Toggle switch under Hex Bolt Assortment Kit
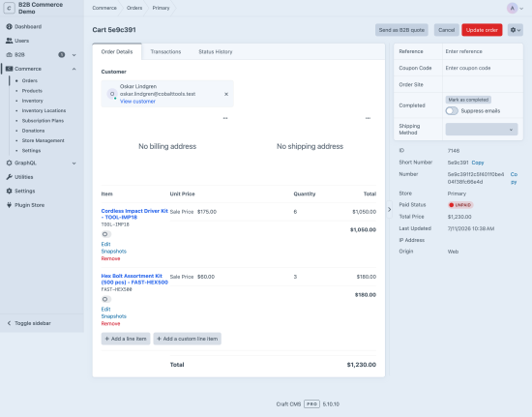This screenshot has width=532, height=417. click(x=106, y=299)
